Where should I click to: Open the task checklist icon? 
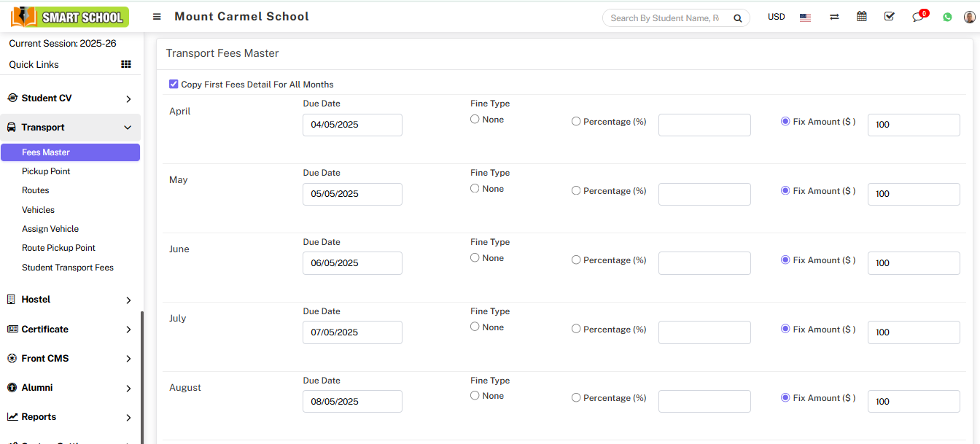[889, 17]
